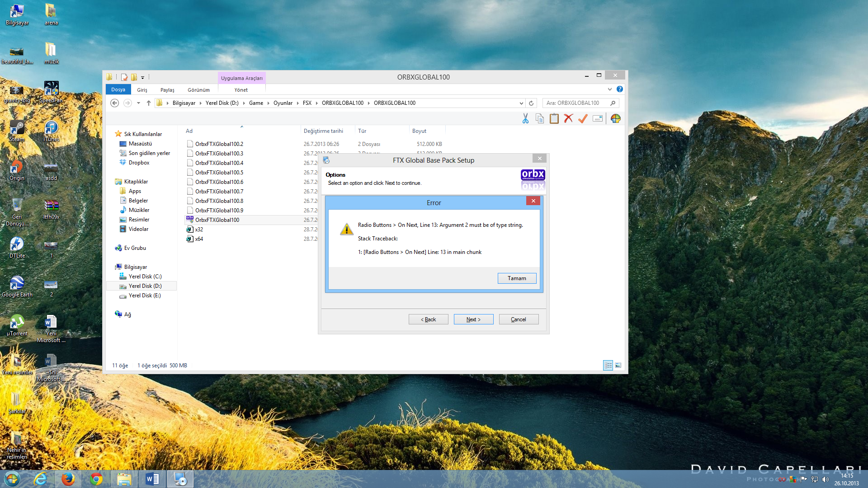The image size is (868, 488).
Task: Expand breadcrumb arrow after Oyunlar
Action: (x=297, y=103)
